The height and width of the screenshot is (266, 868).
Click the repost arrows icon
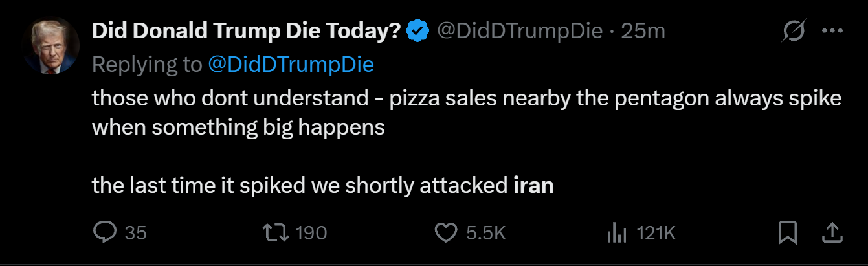pyautogui.click(x=273, y=233)
